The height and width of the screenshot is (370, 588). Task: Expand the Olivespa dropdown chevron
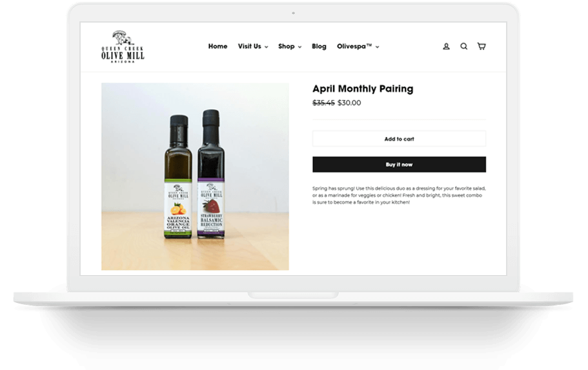(377, 47)
